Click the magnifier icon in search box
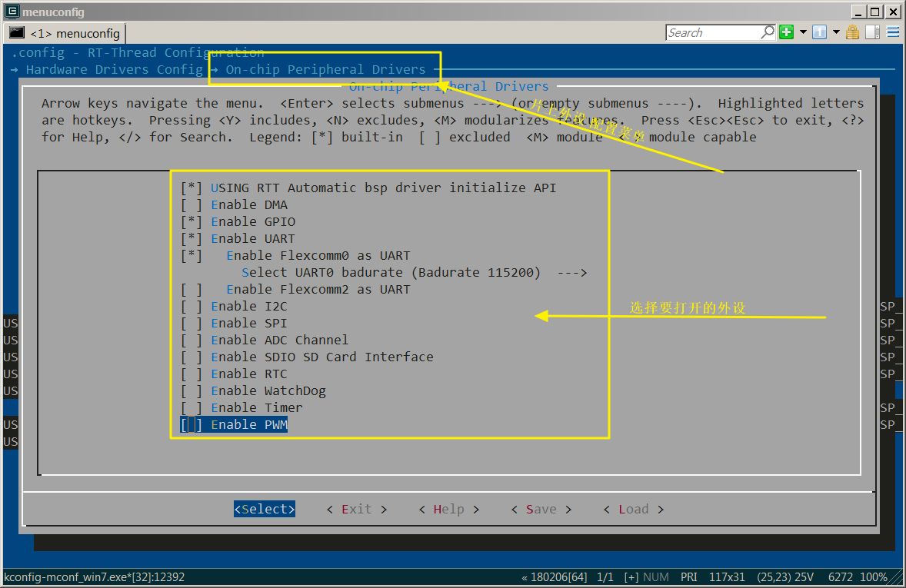 [768, 32]
